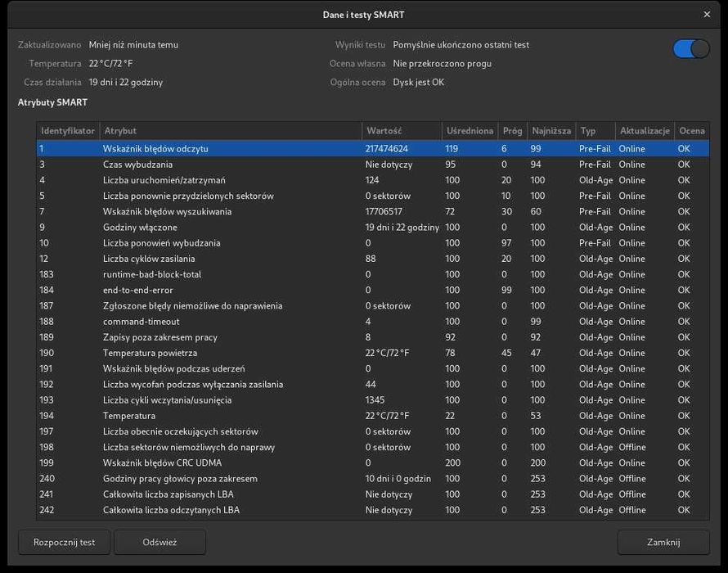Screen dimensions: 728x573
Task: Click the Ocena column header
Action: coord(691,131)
